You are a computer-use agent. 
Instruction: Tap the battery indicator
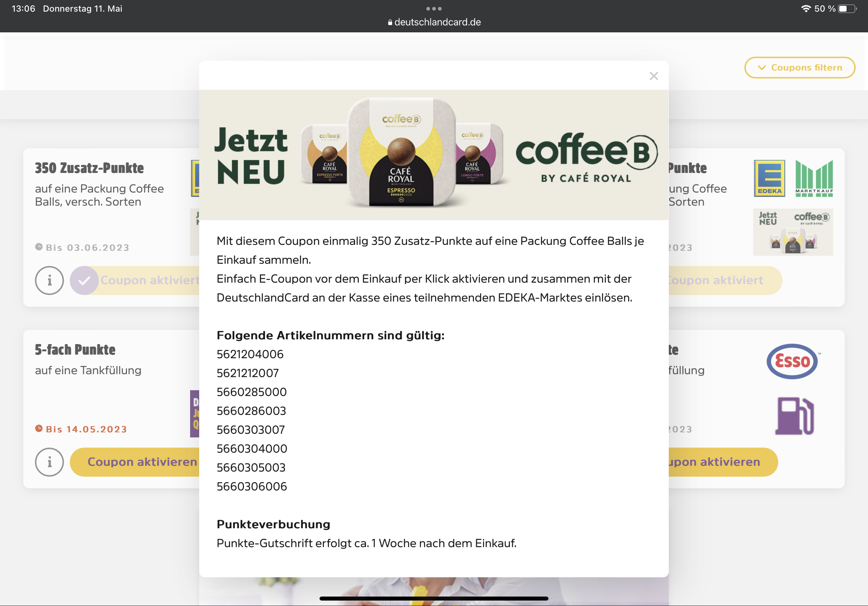tap(847, 9)
